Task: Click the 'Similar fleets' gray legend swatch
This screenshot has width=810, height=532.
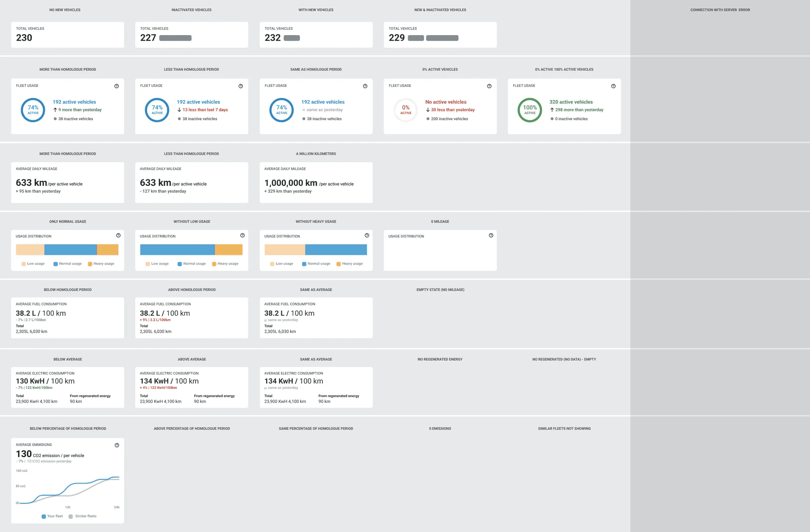Action: [71, 517]
